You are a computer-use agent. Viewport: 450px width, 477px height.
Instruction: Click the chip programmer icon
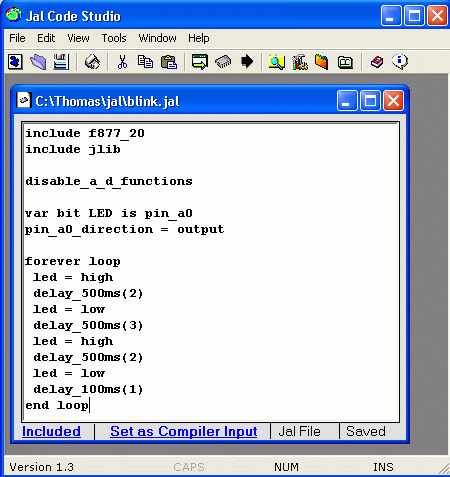coord(223,62)
